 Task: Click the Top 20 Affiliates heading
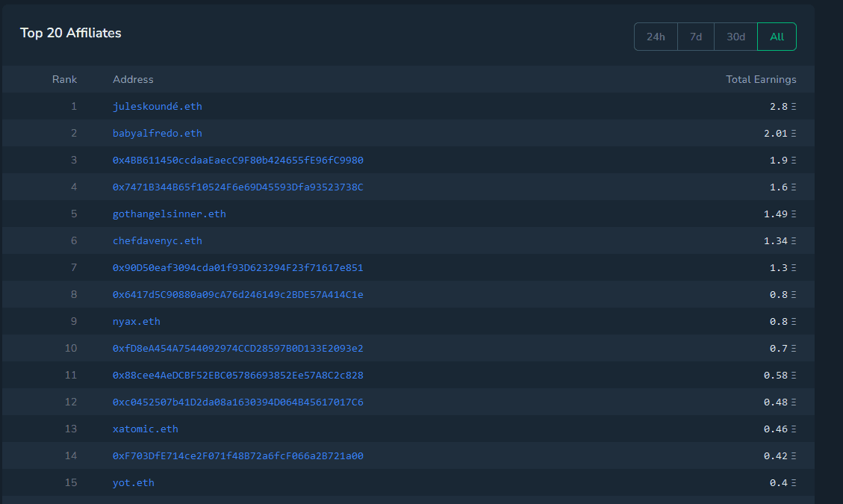(x=71, y=33)
